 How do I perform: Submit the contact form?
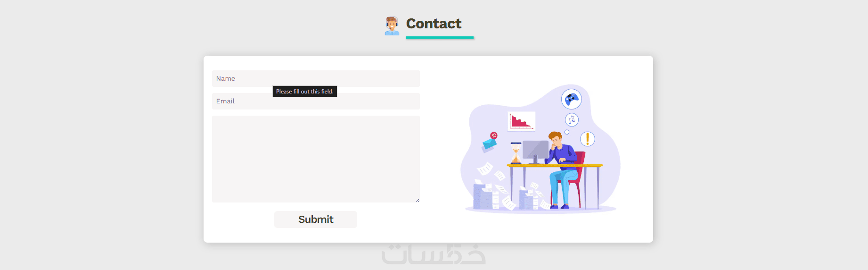[316, 219]
